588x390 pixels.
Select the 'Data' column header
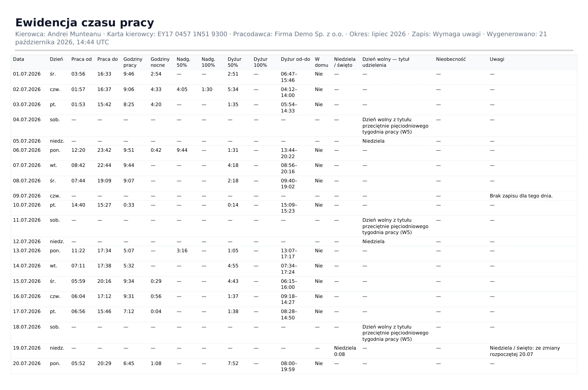point(19,59)
